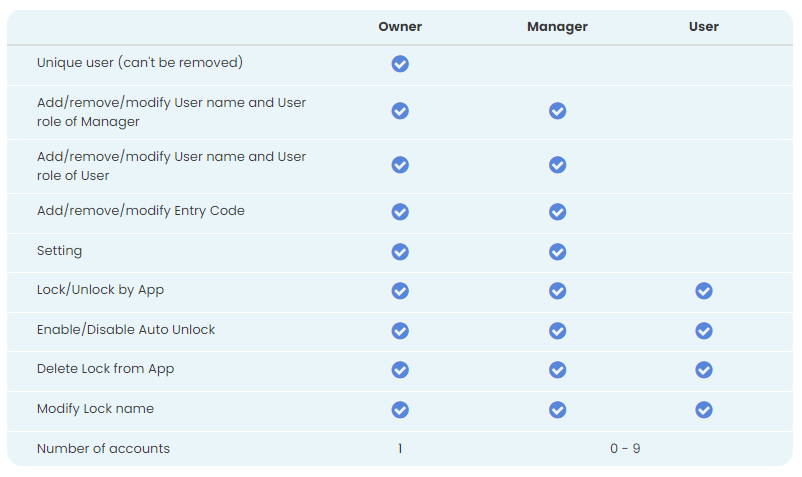The width and height of the screenshot is (802, 477).
Task: Click the Number of accounts row label
Action: point(103,448)
